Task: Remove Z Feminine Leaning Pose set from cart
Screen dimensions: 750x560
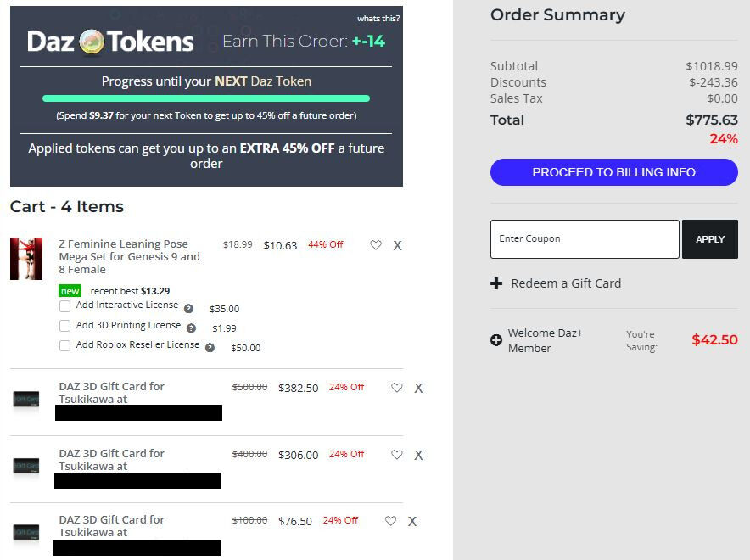Action: pos(397,246)
